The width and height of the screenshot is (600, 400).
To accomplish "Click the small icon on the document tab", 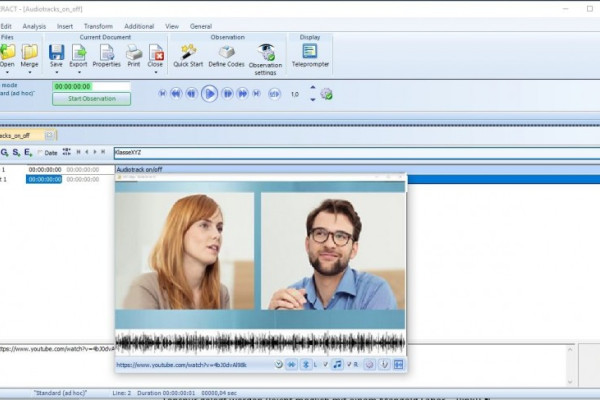I will click(x=49, y=135).
